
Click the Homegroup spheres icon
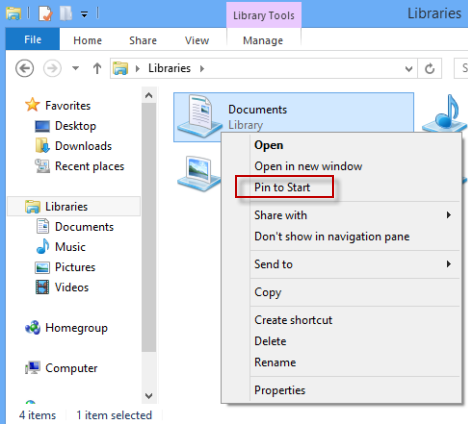coord(33,328)
